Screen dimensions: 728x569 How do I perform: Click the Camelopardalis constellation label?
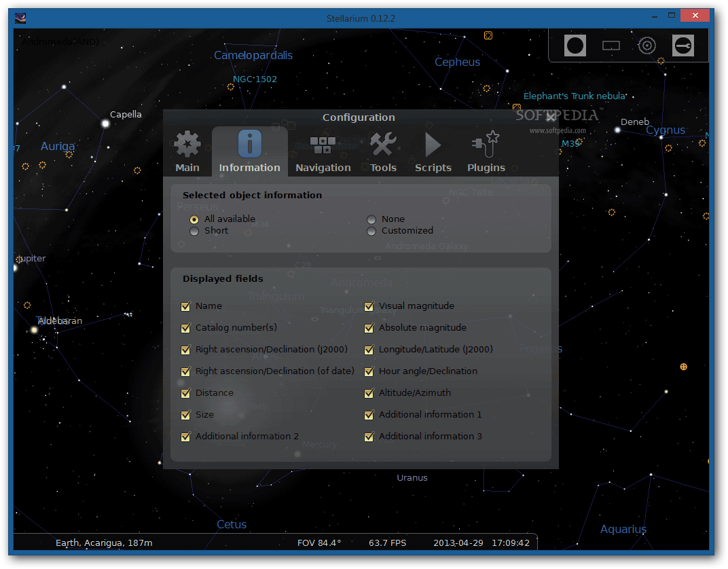(253, 55)
